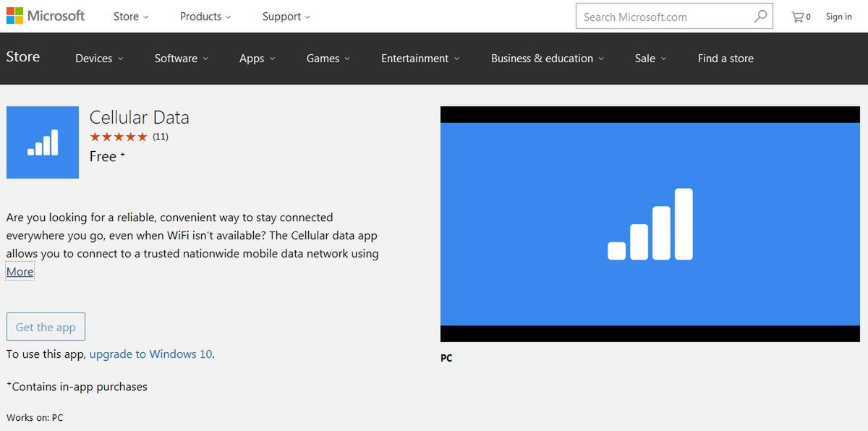This screenshot has height=431, width=868.
Task: Click the search magnifier icon
Action: 760,16
